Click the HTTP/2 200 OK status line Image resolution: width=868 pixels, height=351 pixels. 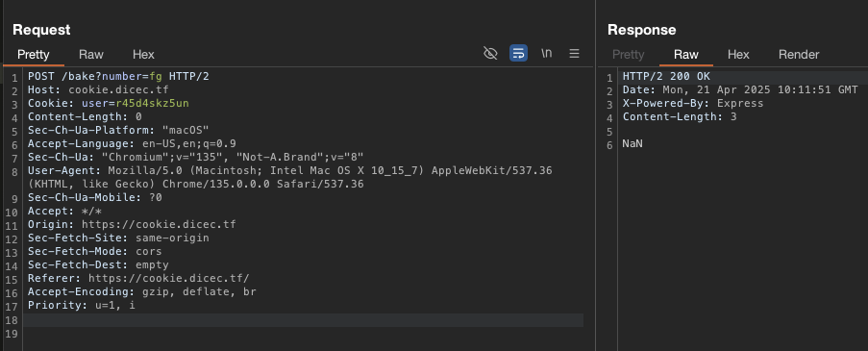pyautogui.click(x=666, y=76)
